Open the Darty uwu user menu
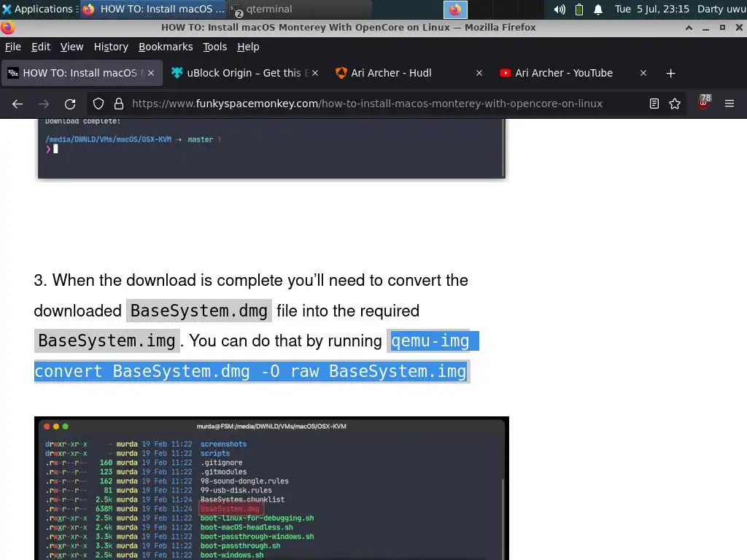Viewport: 747px width, 560px height. [721, 9]
